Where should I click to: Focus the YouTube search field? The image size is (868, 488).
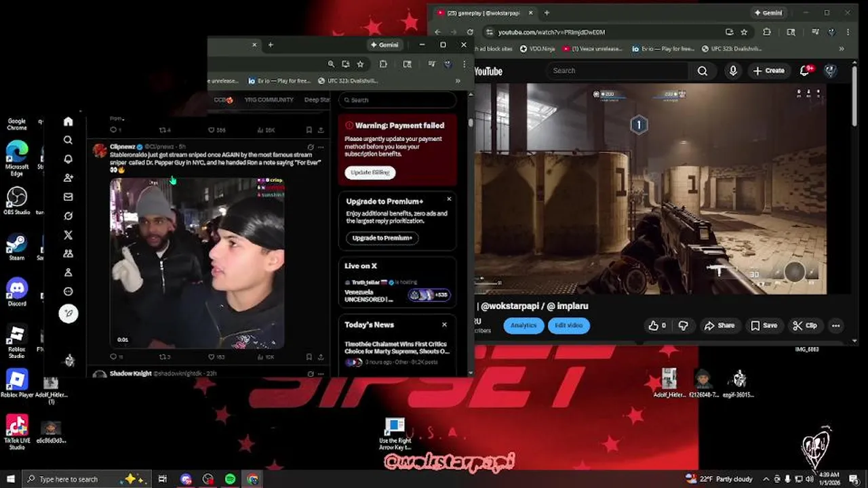(x=617, y=70)
